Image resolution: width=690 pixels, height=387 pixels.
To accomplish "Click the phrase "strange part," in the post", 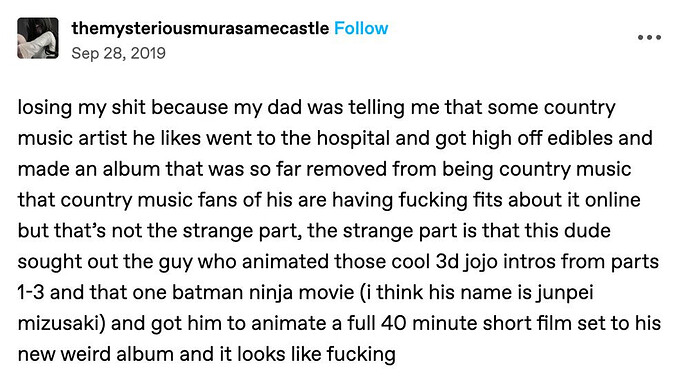I will (242, 231).
